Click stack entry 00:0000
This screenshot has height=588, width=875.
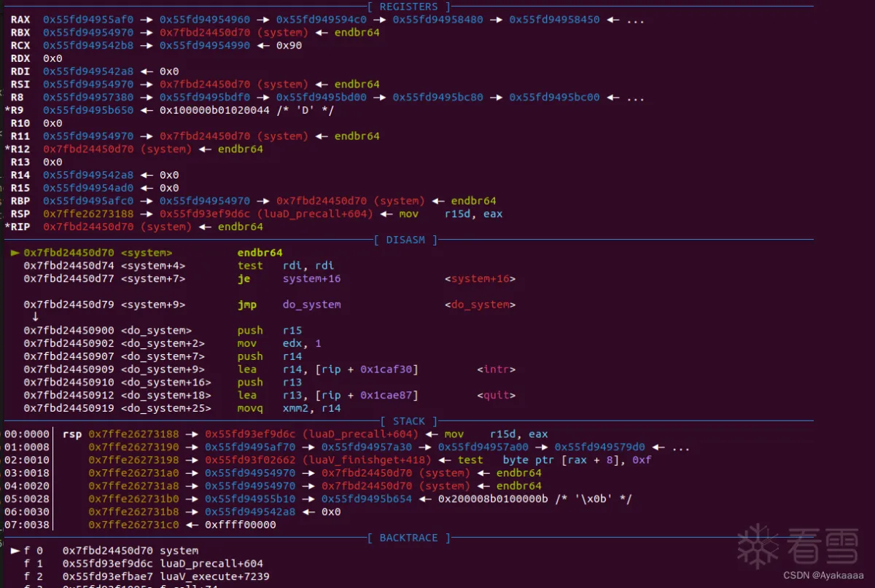tap(28, 434)
